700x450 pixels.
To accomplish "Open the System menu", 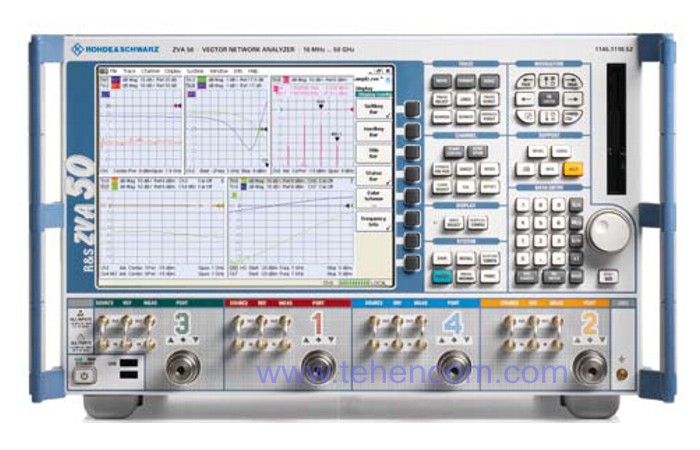I will 195,71.
